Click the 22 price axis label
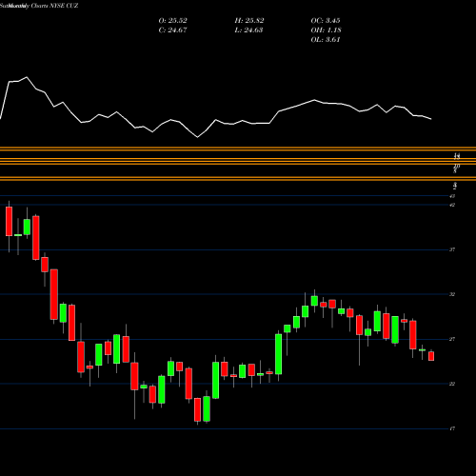The image size is (476, 476). coord(452,384)
